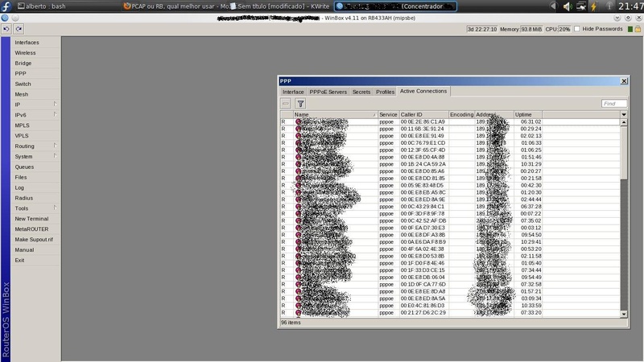Select the row with uptime 07:33:20
Screen dimensions: 644x362
pyautogui.click(x=451, y=313)
